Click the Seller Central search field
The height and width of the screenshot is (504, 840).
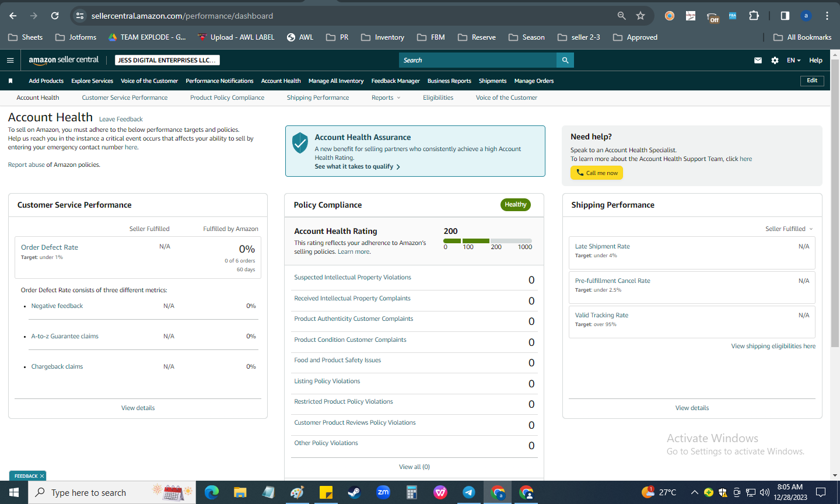point(478,60)
